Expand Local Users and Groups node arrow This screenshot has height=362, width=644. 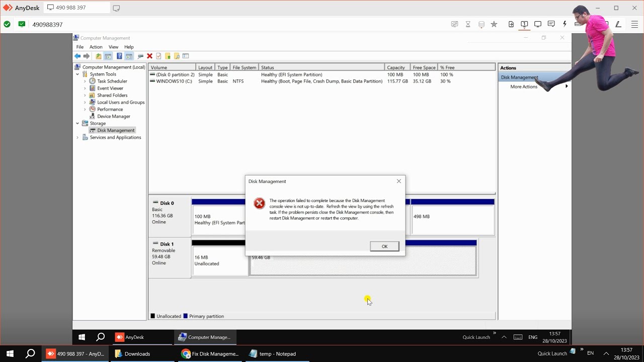point(85,102)
